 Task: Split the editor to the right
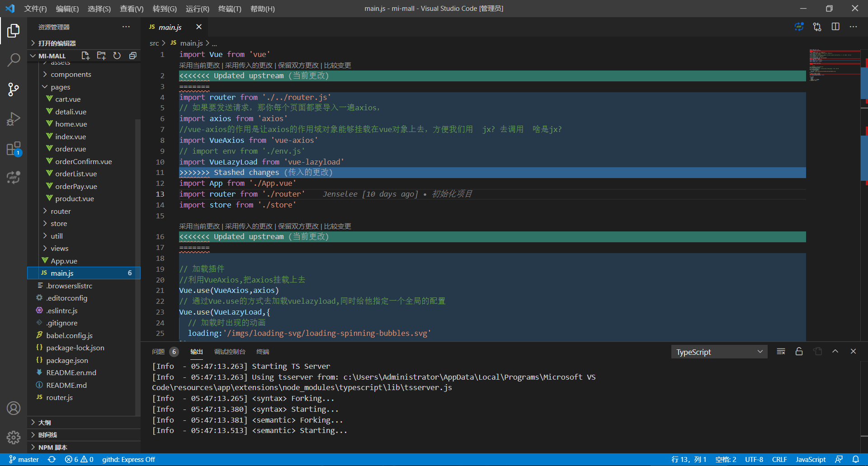(835, 27)
